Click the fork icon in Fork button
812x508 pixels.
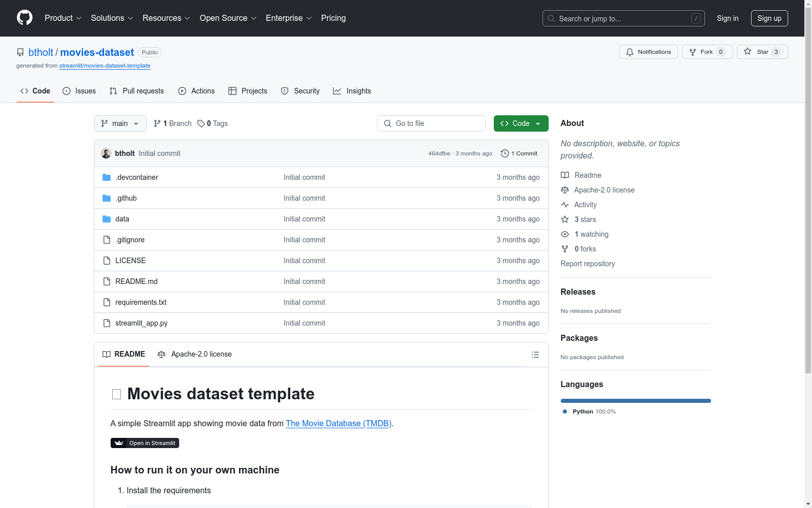tap(693, 52)
